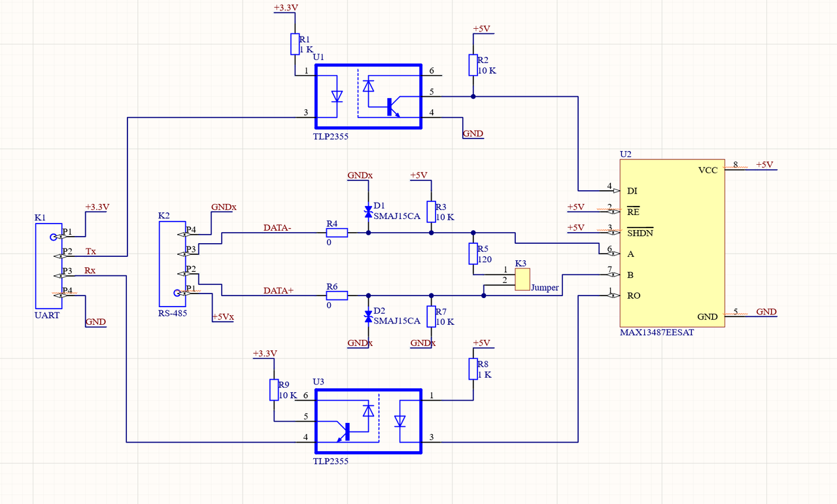837x504 pixels.
Task: Select terminating resistor R5 symbol
Action: 473,254
